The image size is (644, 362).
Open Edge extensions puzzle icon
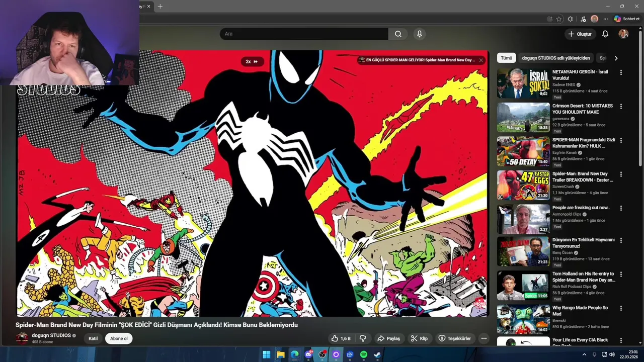[x=570, y=19]
